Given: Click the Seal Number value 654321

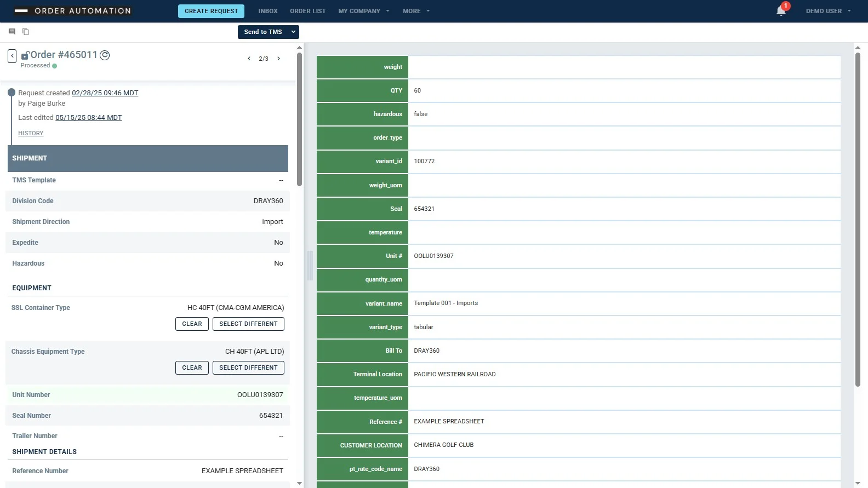Looking at the screenshot, I should click(271, 416).
